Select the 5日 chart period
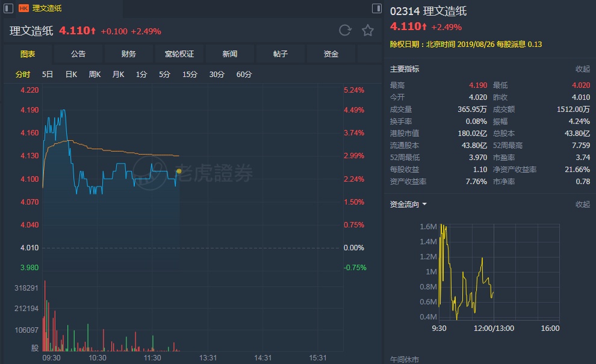596x364 pixels. tap(48, 75)
